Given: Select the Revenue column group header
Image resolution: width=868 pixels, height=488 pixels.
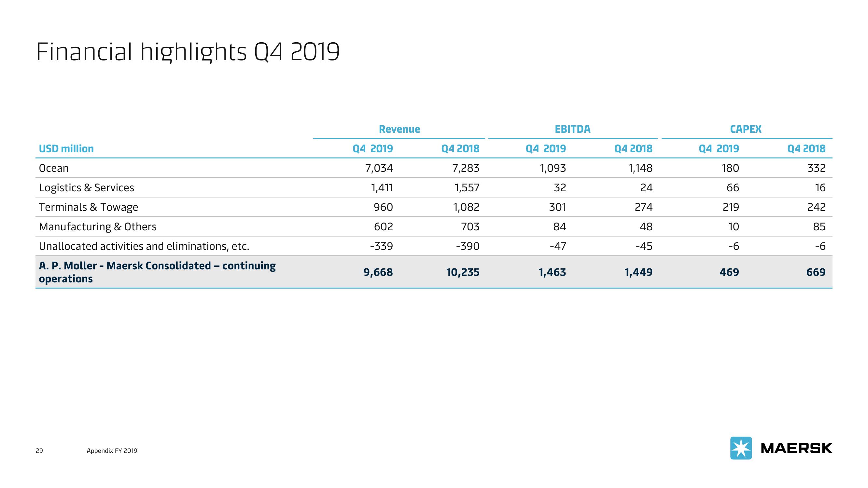Looking at the screenshot, I should 399,129.
